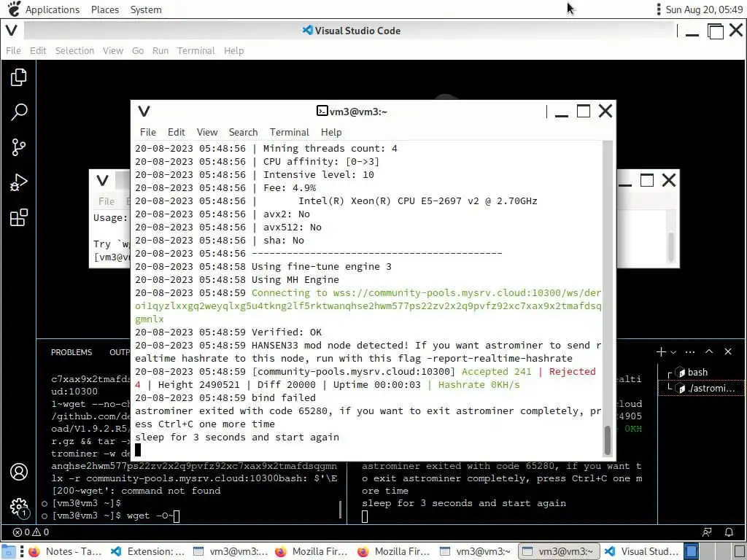Open the Source Control view
This screenshot has height=560, width=747.
click(18, 147)
